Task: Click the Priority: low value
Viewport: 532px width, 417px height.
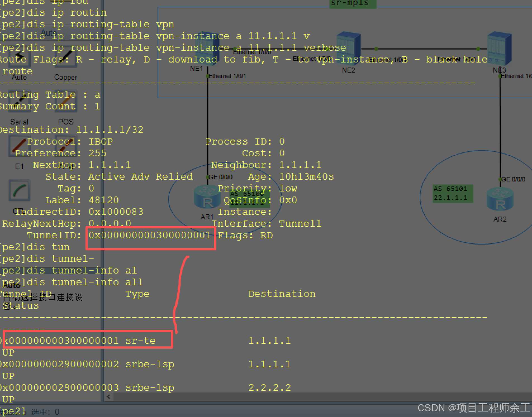Action: pyautogui.click(x=288, y=188)
